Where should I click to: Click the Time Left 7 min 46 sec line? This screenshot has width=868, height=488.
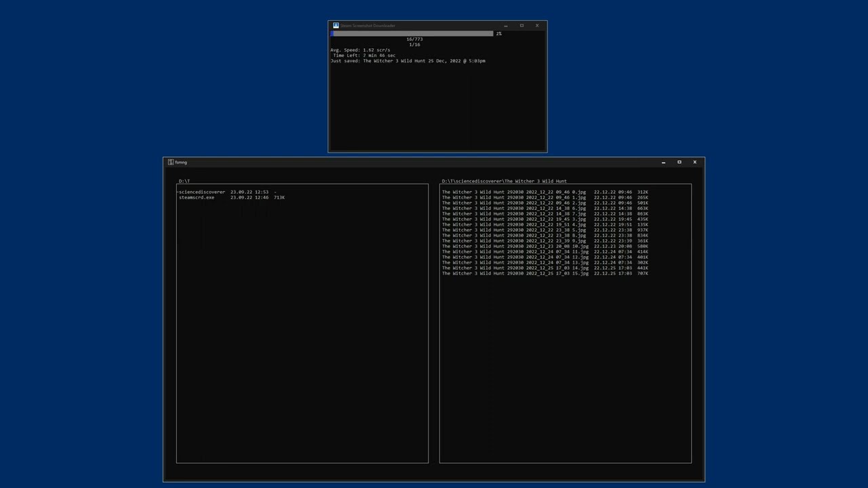[x=364, y=56]
